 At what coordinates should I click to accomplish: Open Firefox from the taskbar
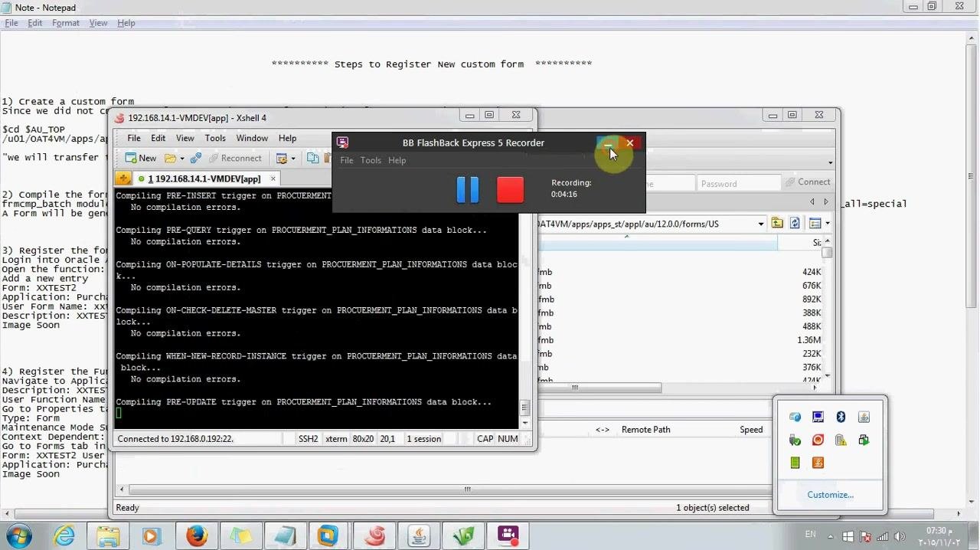pyautogui.click(x=196, y=535)
